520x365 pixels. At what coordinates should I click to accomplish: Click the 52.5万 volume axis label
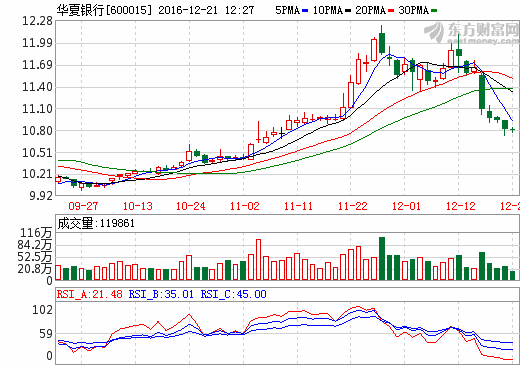pos(35,257)
